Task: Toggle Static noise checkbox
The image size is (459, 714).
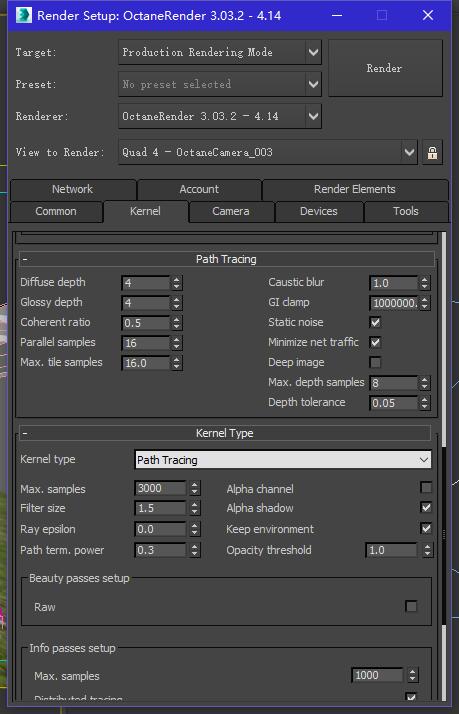Action: [x=375, y=322]
